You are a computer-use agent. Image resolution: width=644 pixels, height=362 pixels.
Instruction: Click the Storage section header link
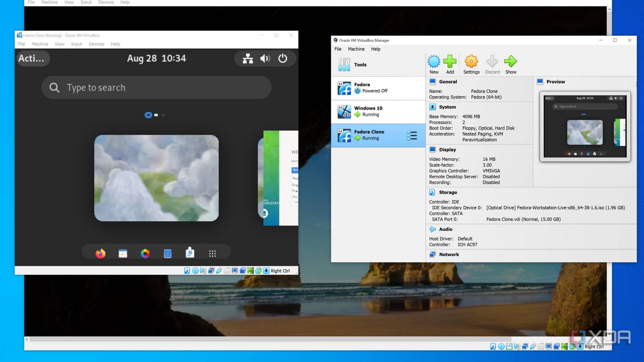[448, 192]
